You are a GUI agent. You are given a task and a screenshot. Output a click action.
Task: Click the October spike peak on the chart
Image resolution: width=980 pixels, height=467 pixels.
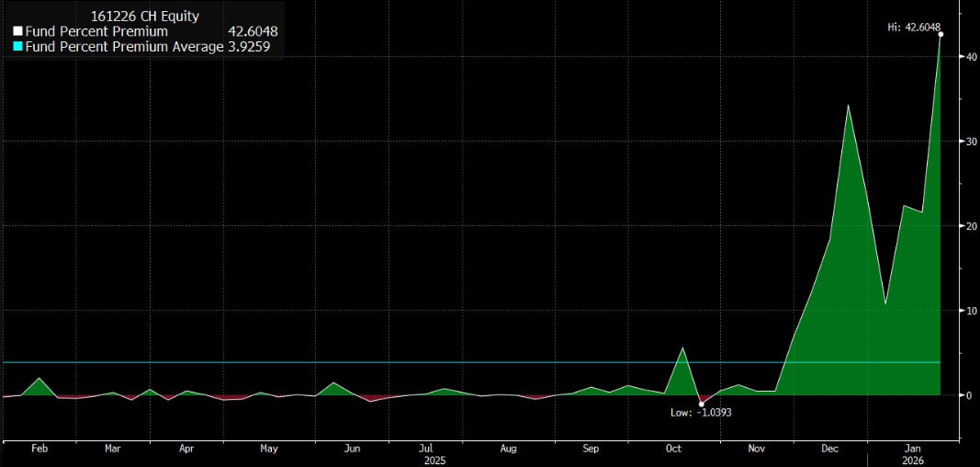[681, 347]
